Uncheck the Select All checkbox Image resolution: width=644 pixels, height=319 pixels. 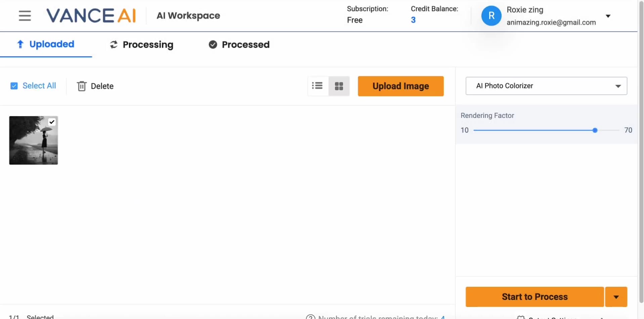pos(14,86)
